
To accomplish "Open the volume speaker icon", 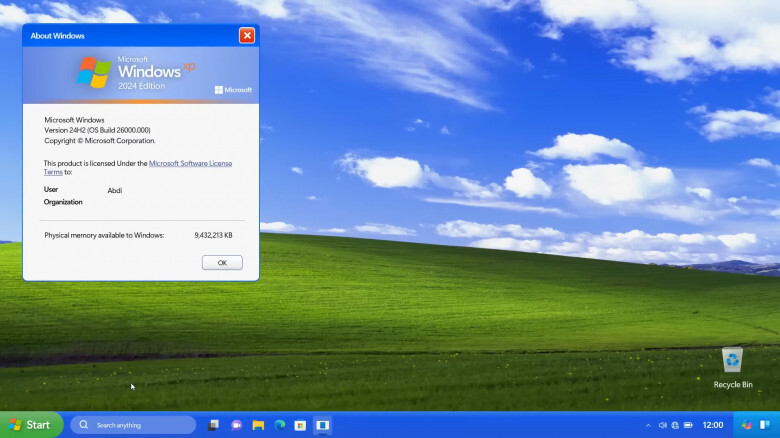I will pyautogui.click(x=662, y=425).
